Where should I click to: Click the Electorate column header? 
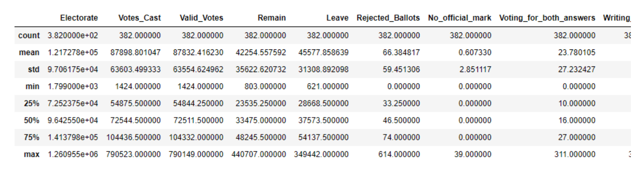(x=79, y=18)
